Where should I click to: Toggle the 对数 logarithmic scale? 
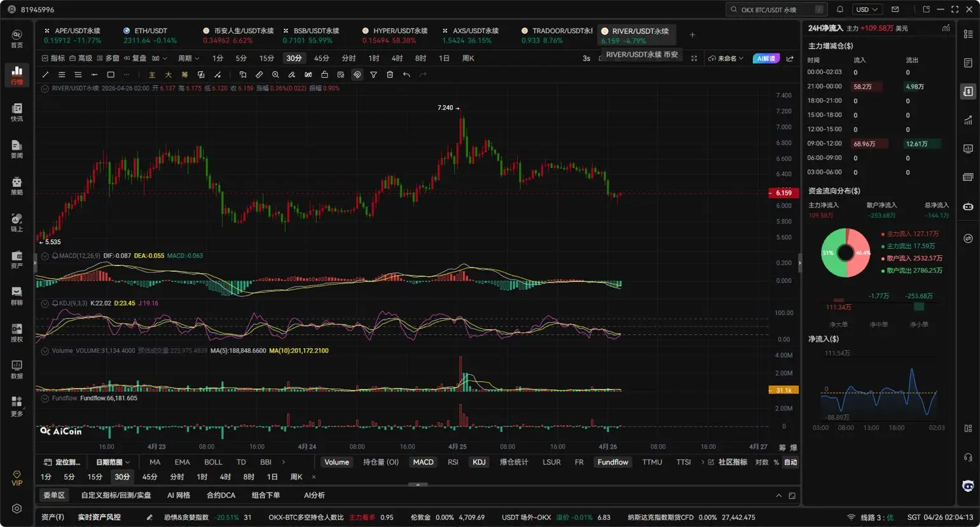point(761,462)
